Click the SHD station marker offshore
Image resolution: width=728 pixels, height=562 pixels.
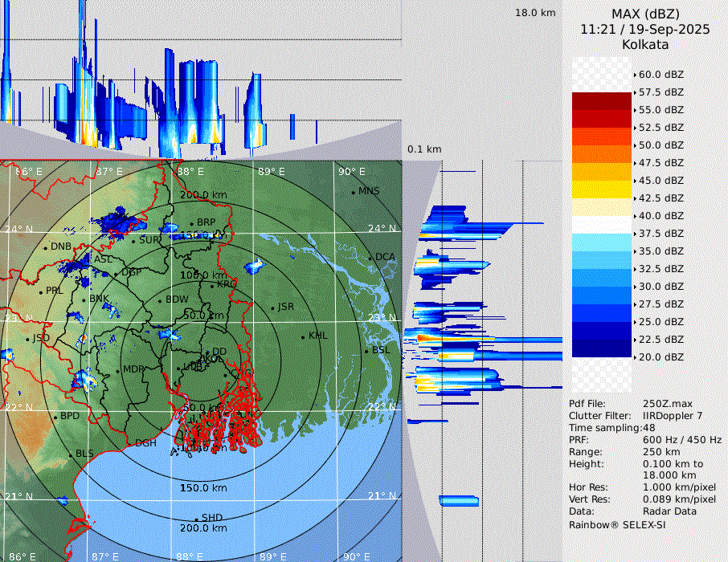point(196,518)
